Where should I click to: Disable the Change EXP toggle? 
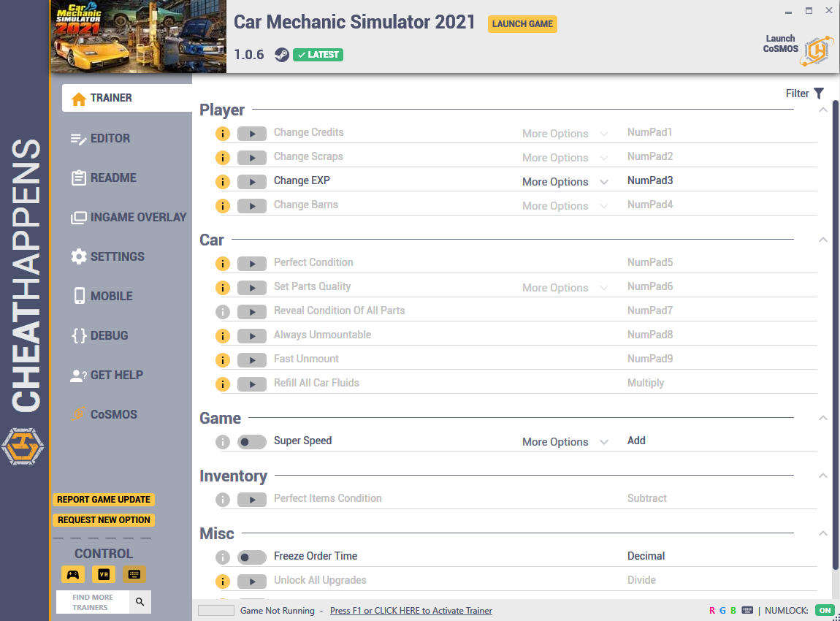251,181
